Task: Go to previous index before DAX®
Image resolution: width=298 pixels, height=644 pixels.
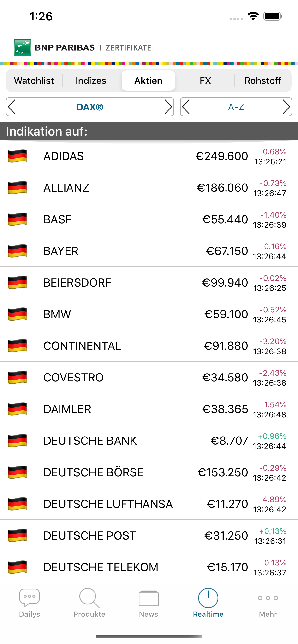Action: point(12,107)
